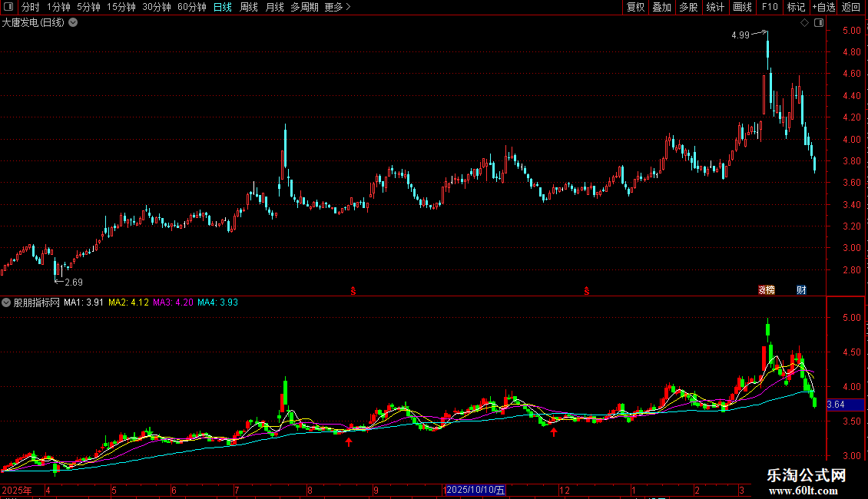Click the MA4: 3.93 value

(217, 302)
